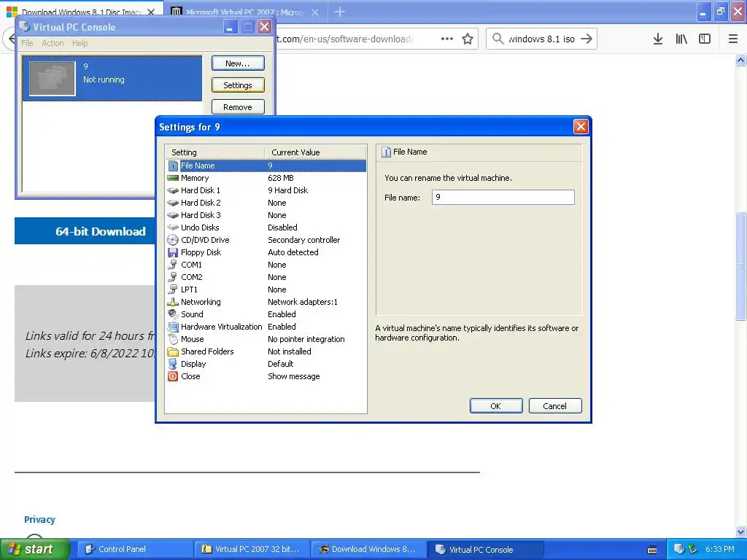Click the Hardware Virtualization icon
The image size is (747, 560).
173,327
